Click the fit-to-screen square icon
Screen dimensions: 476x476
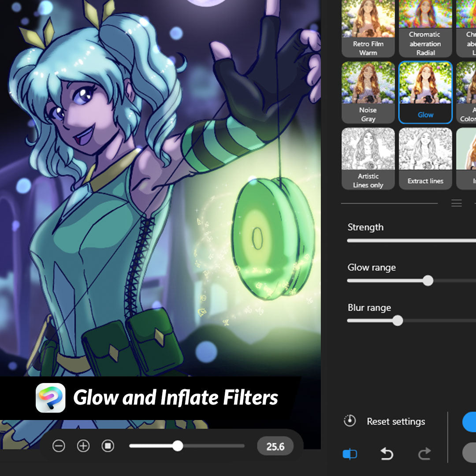pos(108,446)
